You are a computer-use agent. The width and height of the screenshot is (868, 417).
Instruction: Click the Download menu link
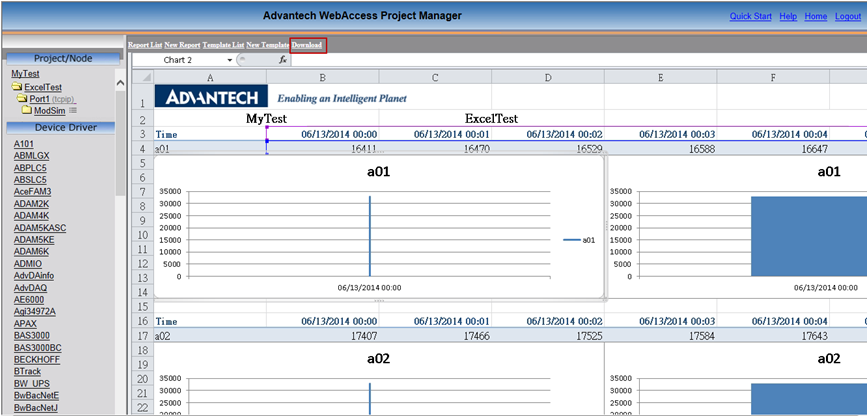pyautogui.click(x=307, y=45)
